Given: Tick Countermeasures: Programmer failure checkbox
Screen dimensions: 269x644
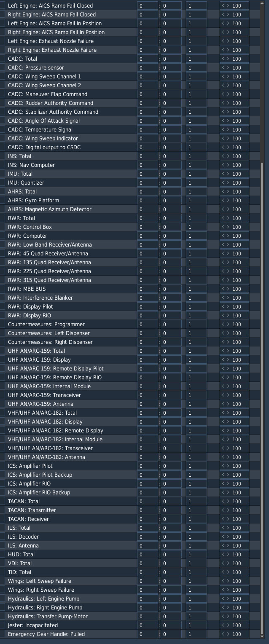Looking at the screenshot, I should pyautogui.click(x=2, y=324).
